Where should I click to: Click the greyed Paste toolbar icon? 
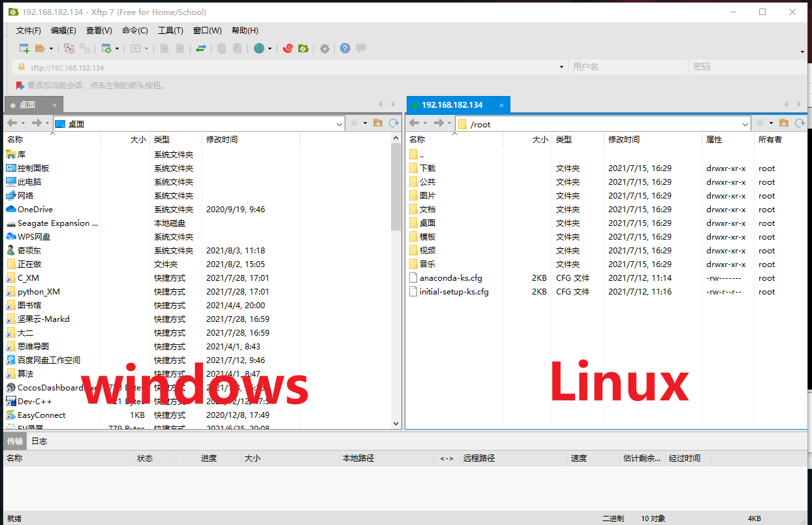point(238,48)
